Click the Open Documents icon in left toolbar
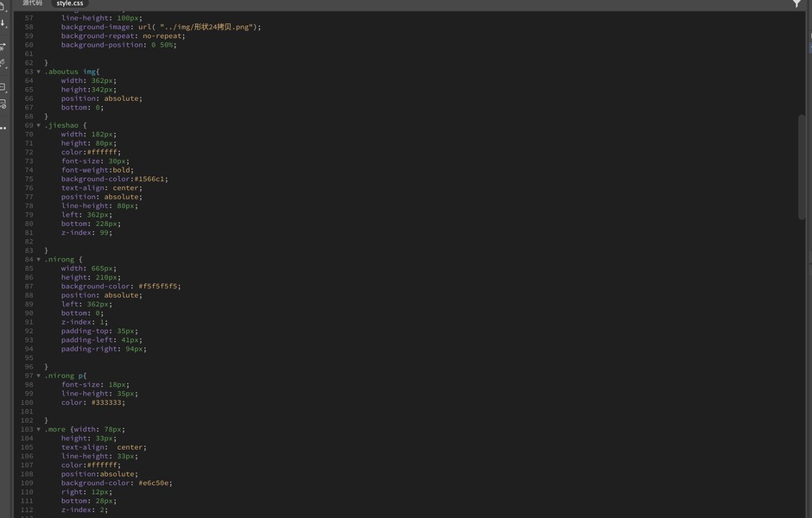Viewport: 812px width, 518px height. (x=3, y=8)
